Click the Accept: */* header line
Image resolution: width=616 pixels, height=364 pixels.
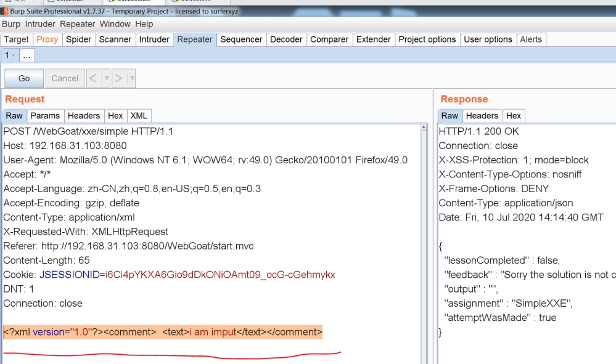click(x=27, y=174)
